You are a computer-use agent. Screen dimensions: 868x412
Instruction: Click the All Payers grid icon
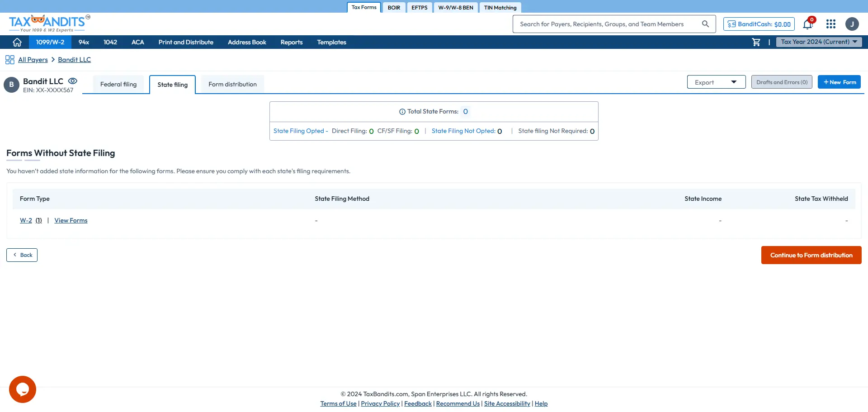pos(10,60)
